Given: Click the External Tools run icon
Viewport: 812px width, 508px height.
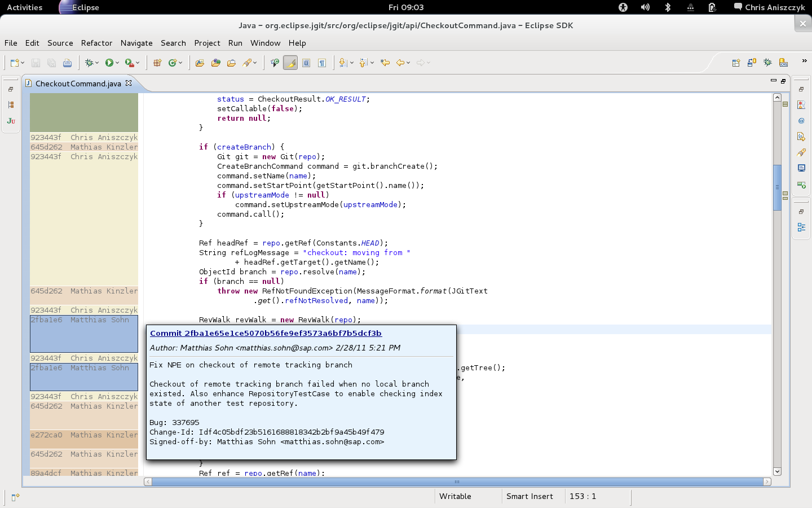Looking at the screenshot, I should (129, 63).
